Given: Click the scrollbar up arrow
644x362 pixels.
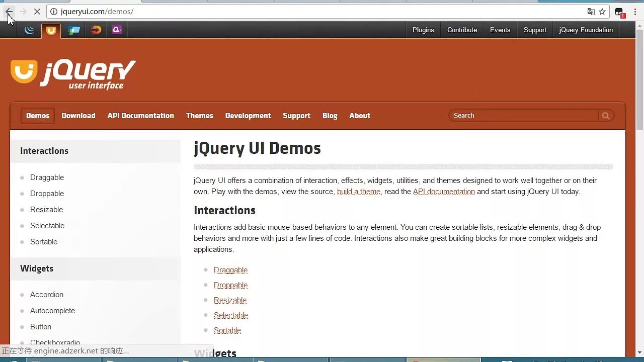Looking at the screenshot, I should (639, 25).
